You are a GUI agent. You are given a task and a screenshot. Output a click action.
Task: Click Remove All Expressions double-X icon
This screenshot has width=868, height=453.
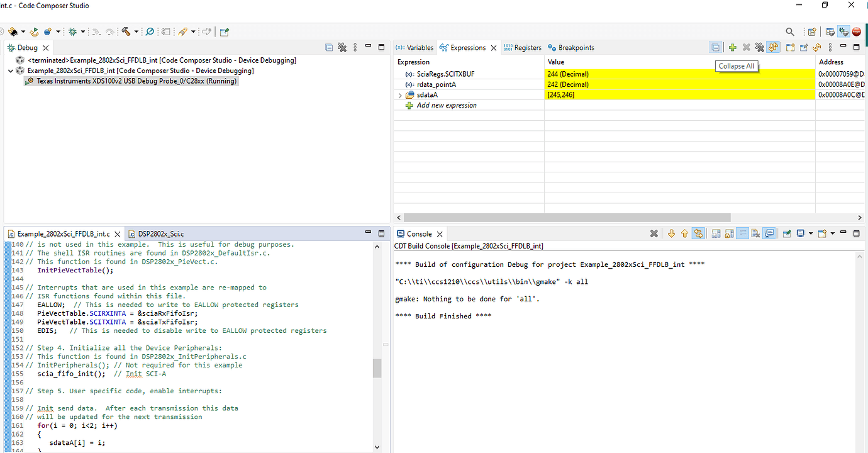(x=760, y=47)
